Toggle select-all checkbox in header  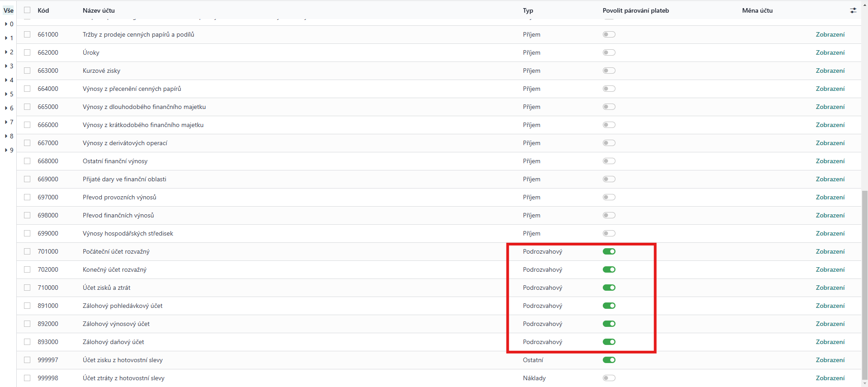click(x=27, y=10)
